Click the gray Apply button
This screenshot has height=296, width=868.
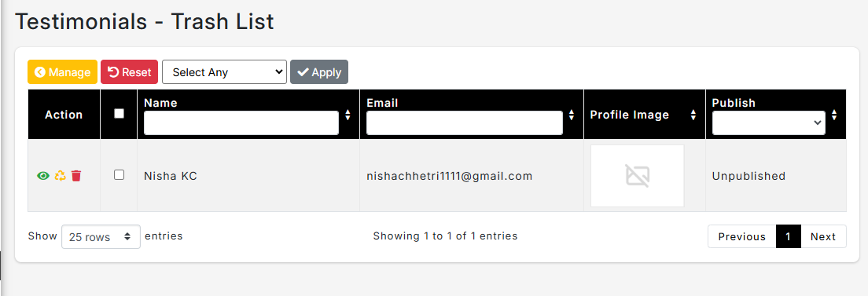pyautogui.click(x=319, y=72)
